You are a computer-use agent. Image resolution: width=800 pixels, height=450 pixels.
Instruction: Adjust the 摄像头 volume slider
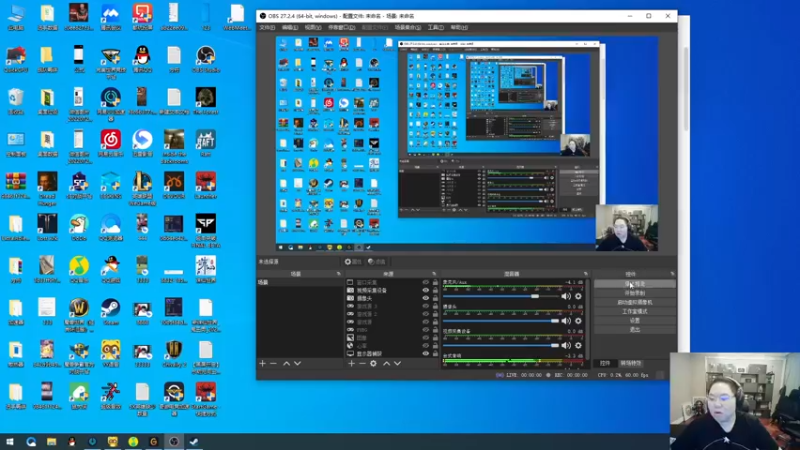click(x=501, y=320)
